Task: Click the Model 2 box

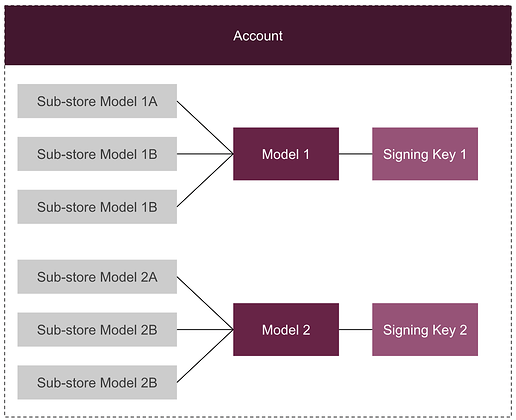Action: click(286, 330)
